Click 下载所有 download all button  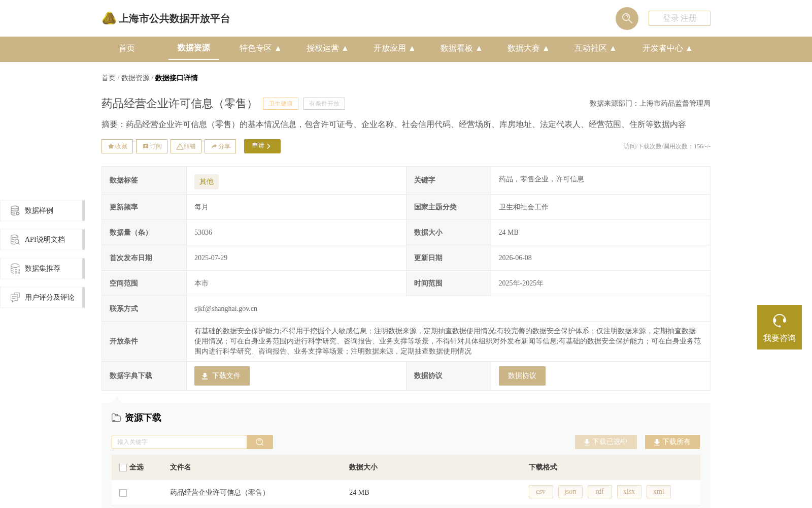tap(672, 442)
